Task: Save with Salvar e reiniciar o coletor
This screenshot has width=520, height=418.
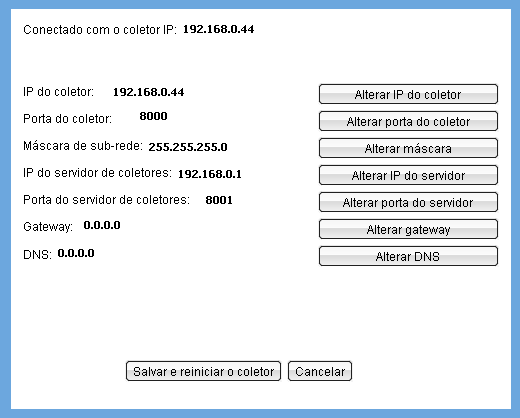Action: (203, 371)
